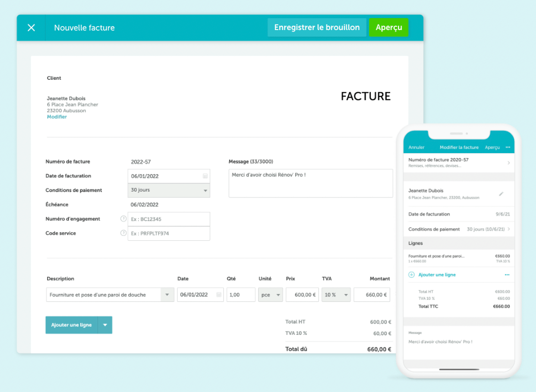The width and height of the screenshot is (536, 392).
Task: Click the help icon next to Numéro d'engagement
Action: point(123,219)
